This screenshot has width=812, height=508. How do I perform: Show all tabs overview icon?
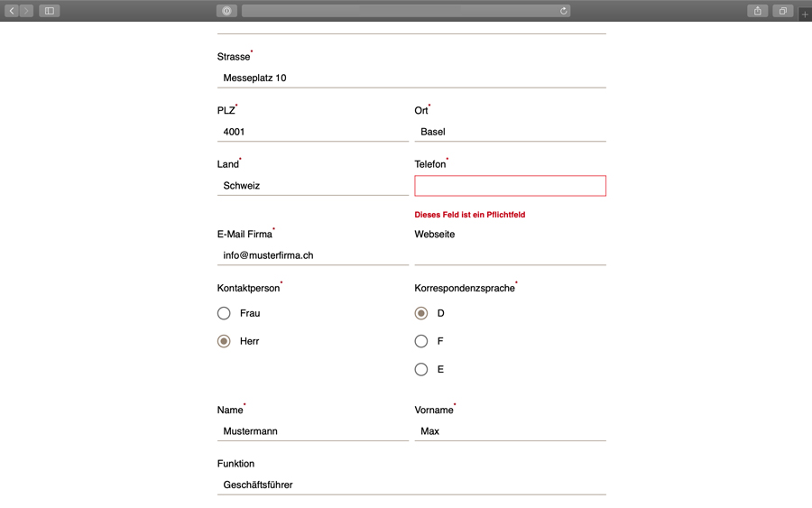tap(783, 11)
